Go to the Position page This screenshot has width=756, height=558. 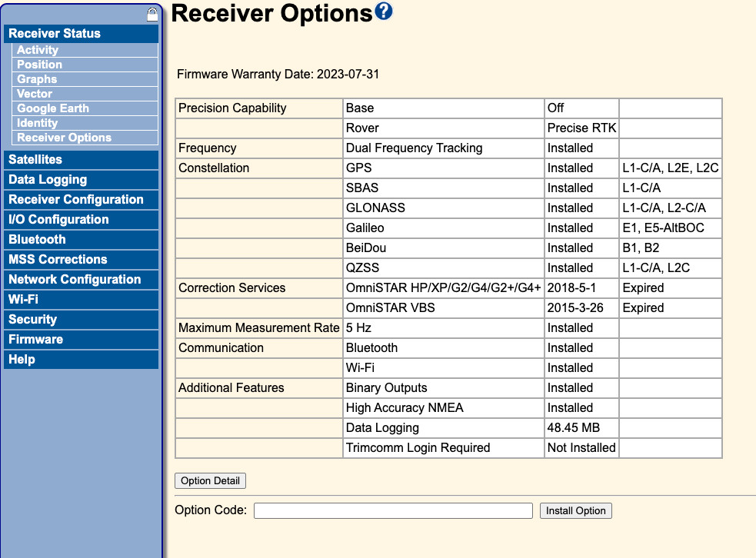point(85,65)
